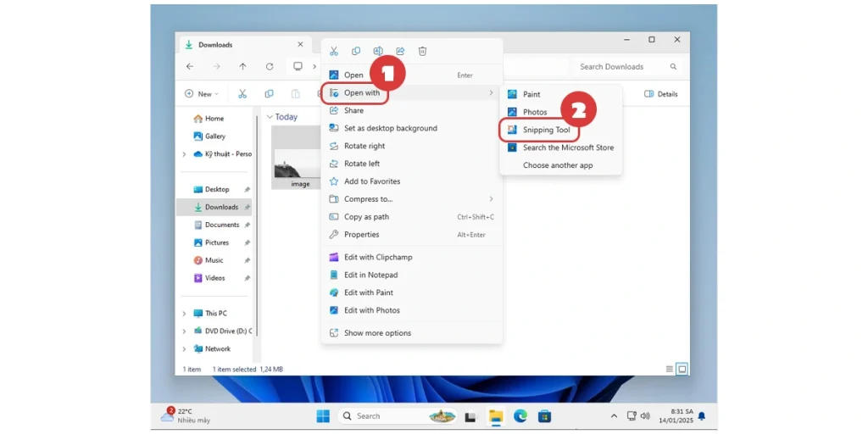Screen dimensions: 868x434
Task: Refresh the Downloads folder view
Action: [270, 66]
